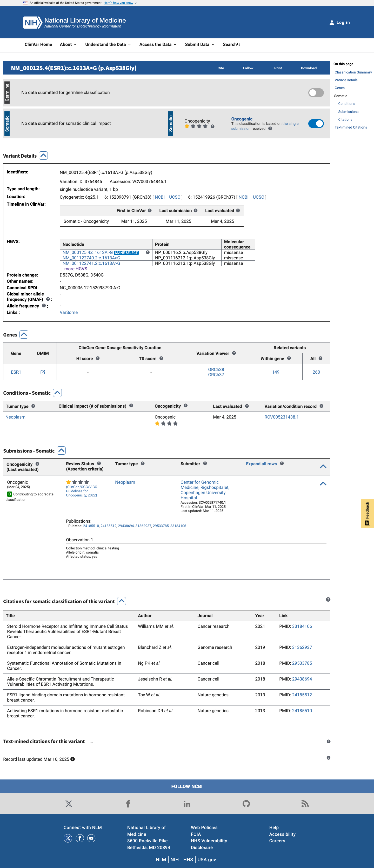Toggle the Somatic classification switch

(316, 124)
